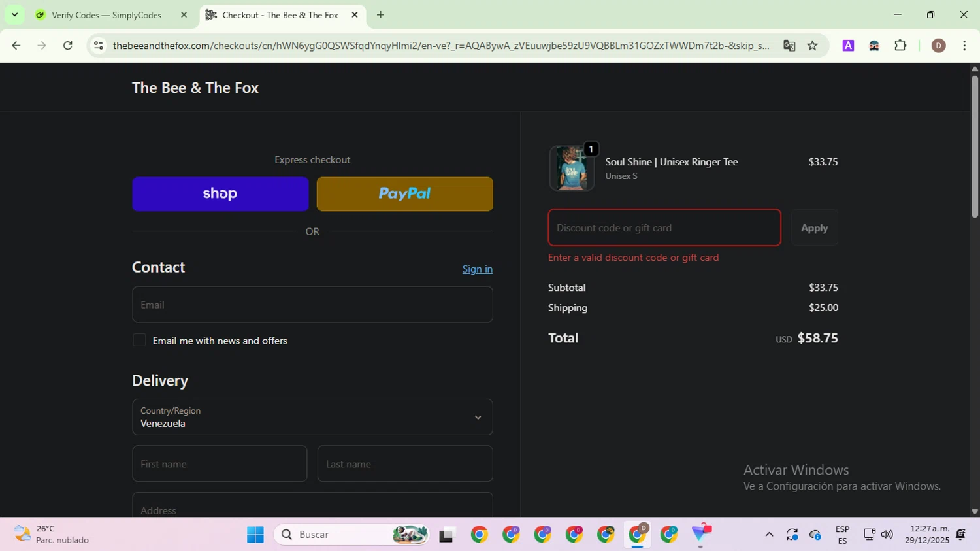Image resolution: width=980 pixels, height=551 pixels.
Task: Click the Shipping $25.00 value
Action: tap(823, 308)
